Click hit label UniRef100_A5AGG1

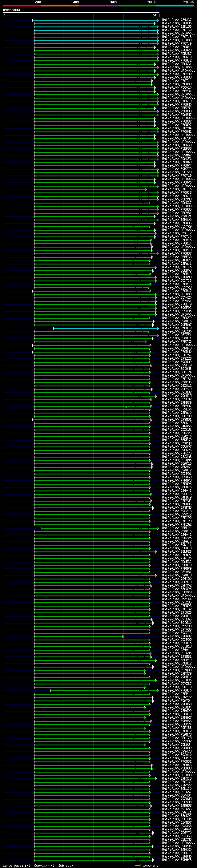177,64
